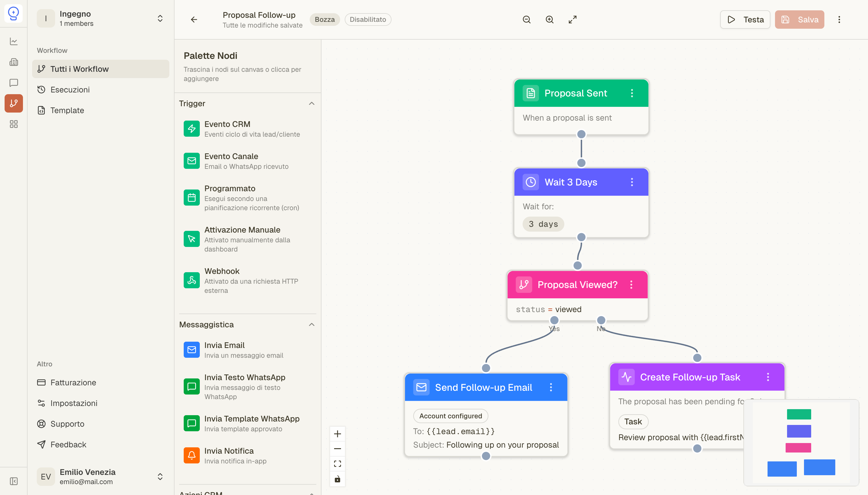868x495 pixels.
Task: Click the zoom out magnifier icon
Action: 526,20
